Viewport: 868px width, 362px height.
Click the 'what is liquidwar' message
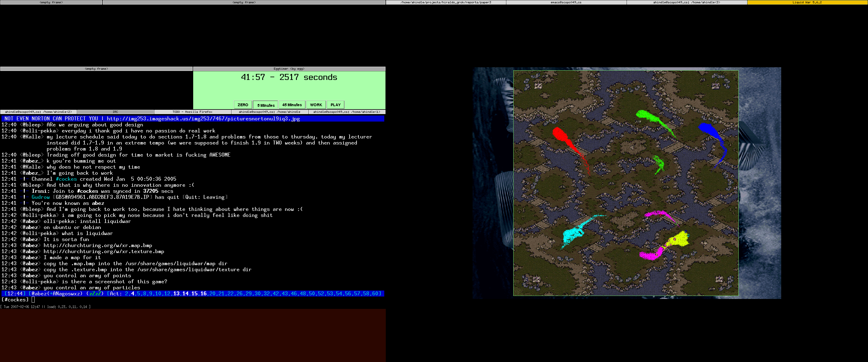click(x=87, y=233)
